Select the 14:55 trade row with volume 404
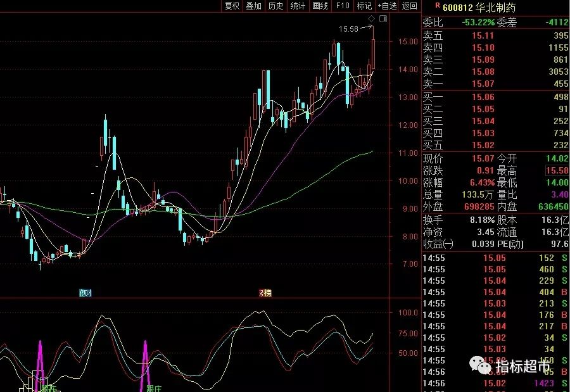The image size is (570, 392). (495, 292)
